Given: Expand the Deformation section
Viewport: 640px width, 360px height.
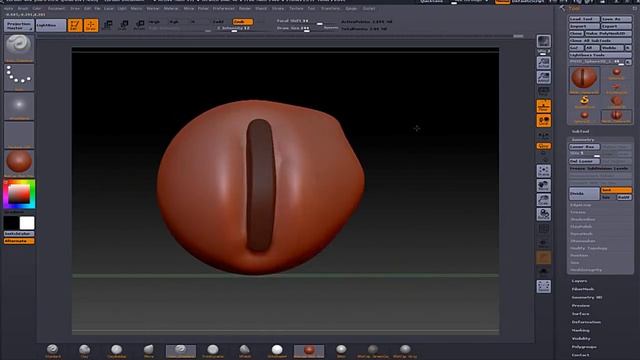Looking at the screenshot, I should (586, 322).
